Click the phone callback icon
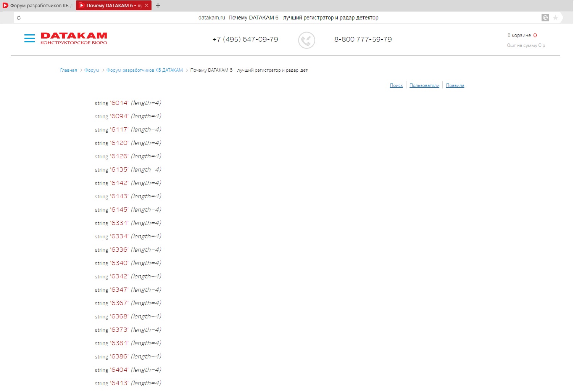574x392 pixels. (x=306, y=40)
